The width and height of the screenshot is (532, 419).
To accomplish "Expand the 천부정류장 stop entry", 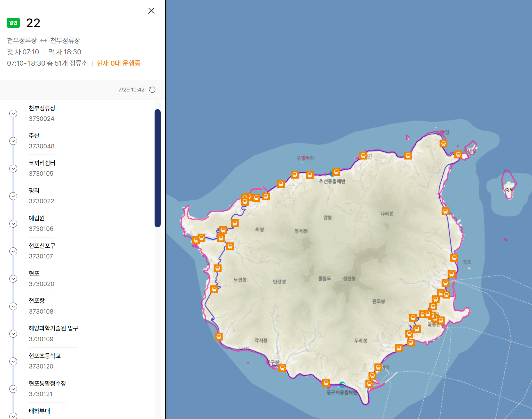I will tap(13, 114).
